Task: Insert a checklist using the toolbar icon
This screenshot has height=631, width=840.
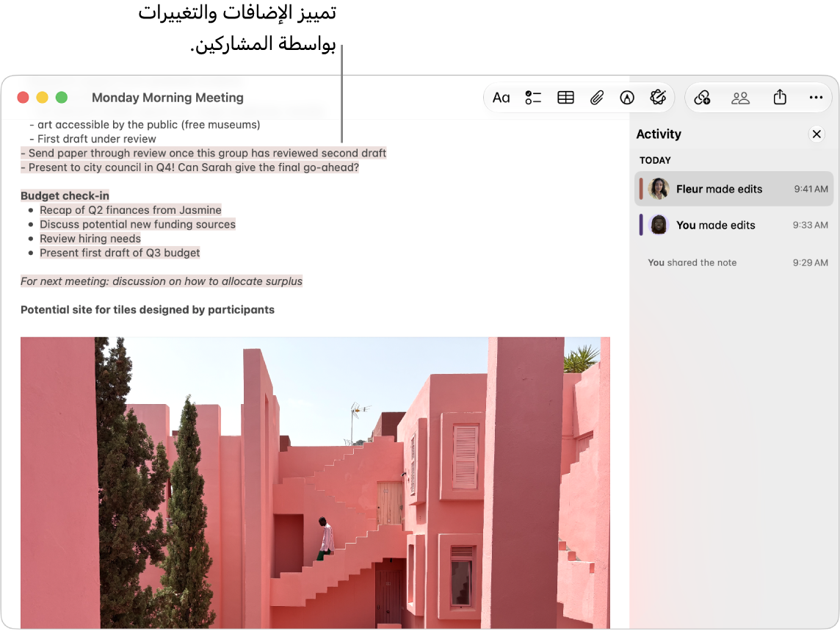Action: (533, 98)
